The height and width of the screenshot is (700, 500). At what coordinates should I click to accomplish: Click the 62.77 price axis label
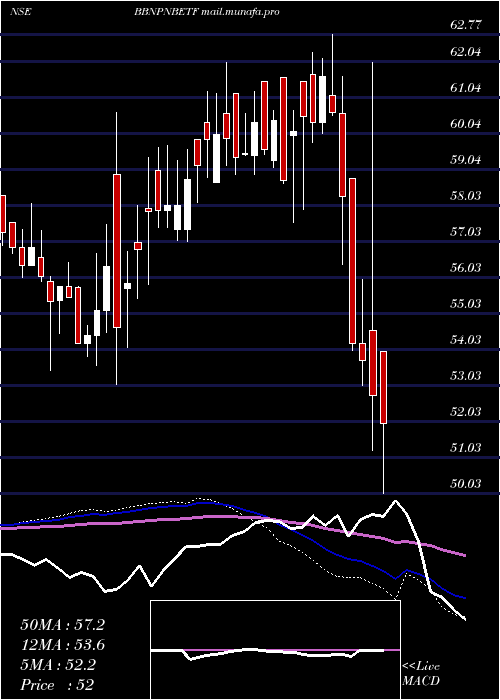point(466,25)
